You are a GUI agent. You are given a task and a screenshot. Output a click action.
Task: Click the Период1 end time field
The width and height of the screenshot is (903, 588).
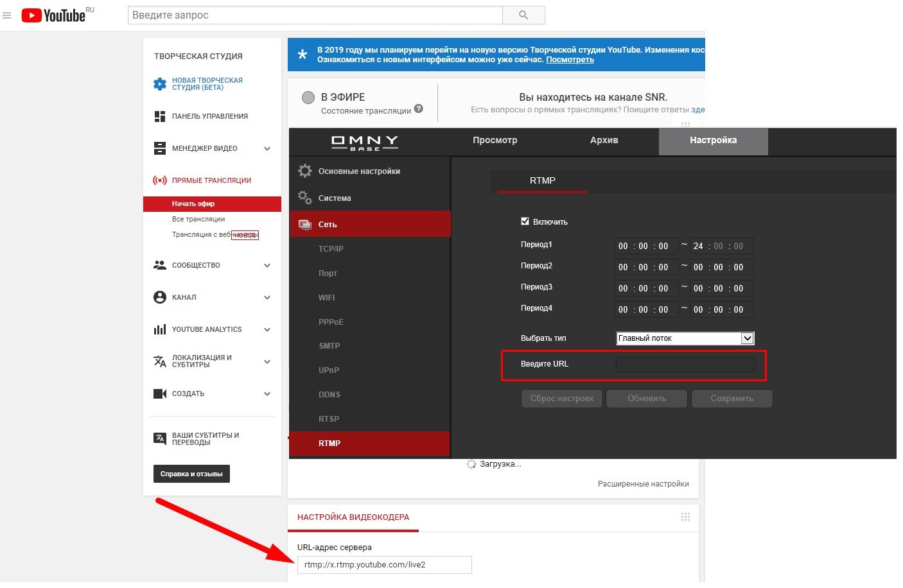(721, 246)
